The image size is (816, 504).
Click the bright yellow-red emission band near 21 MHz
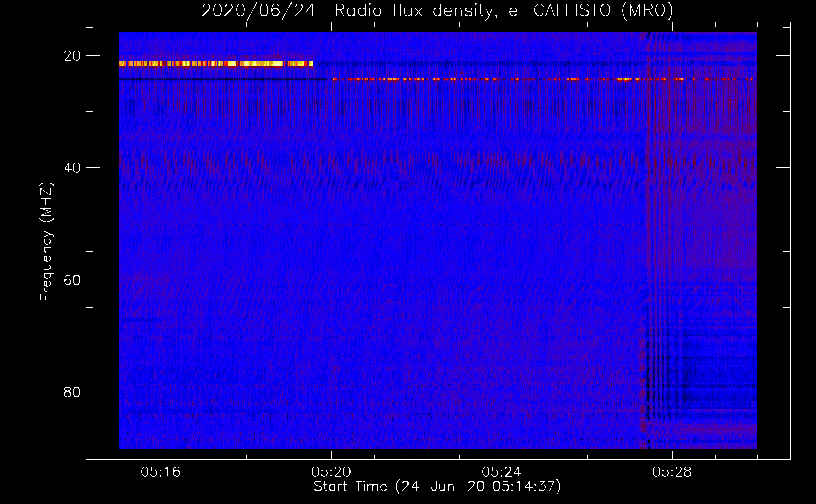[x=216, y=64]
